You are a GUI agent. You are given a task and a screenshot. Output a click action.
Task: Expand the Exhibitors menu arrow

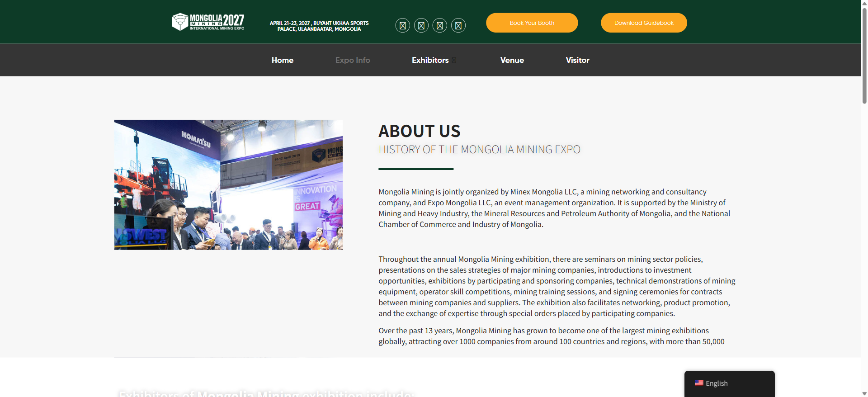click(454, 60)
